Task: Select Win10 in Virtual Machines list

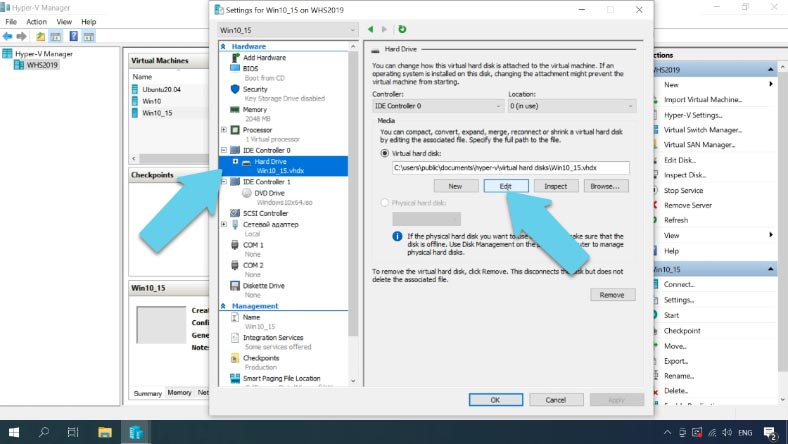Action: click(x=152, y=101)
